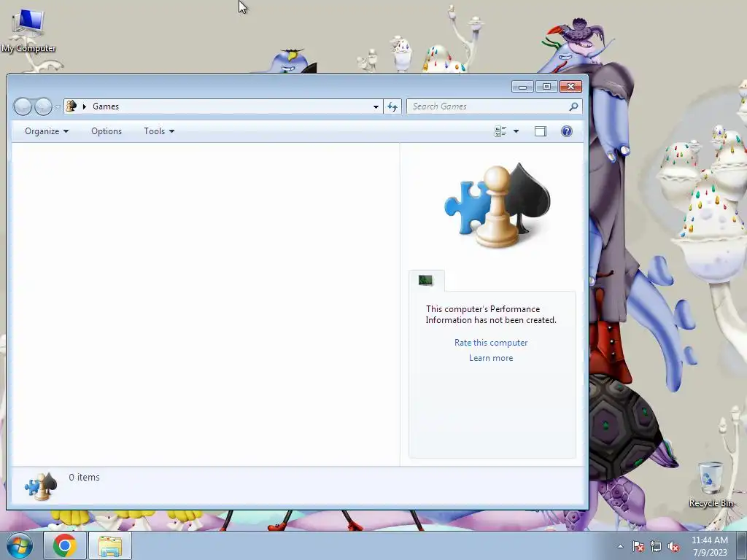The height and width of the screenshot is (560, 747).
Task: Click the magnifier search icon
Action: tap(573, 106)
